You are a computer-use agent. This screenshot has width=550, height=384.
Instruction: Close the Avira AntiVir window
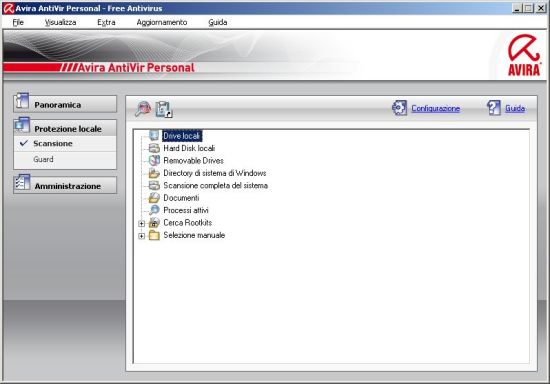point(541,8)
